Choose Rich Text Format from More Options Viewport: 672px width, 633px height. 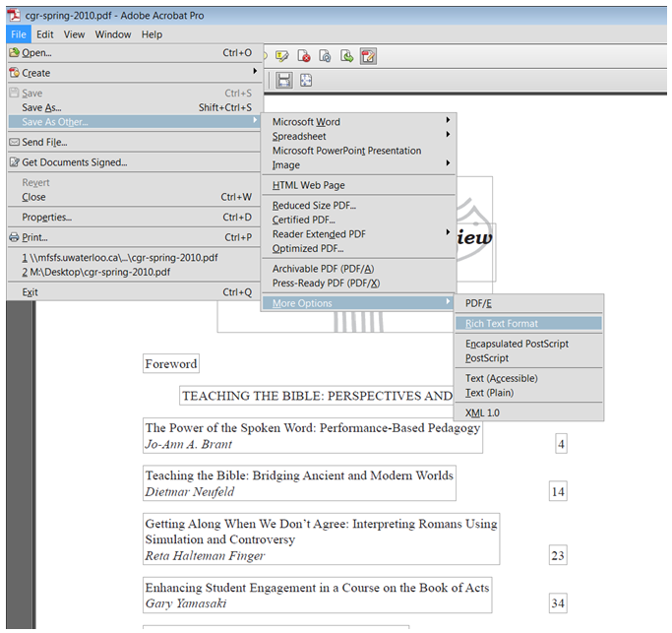coord(502,324)
